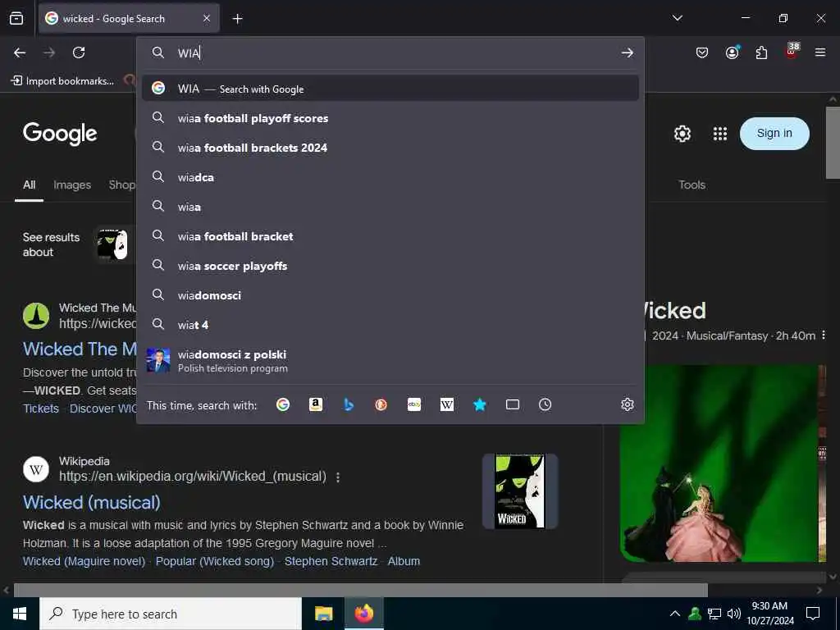Click the vertical page scrollbar thumb
Image resolution: width=840 pixels, height=630 pixels.
tap(832, 143)
